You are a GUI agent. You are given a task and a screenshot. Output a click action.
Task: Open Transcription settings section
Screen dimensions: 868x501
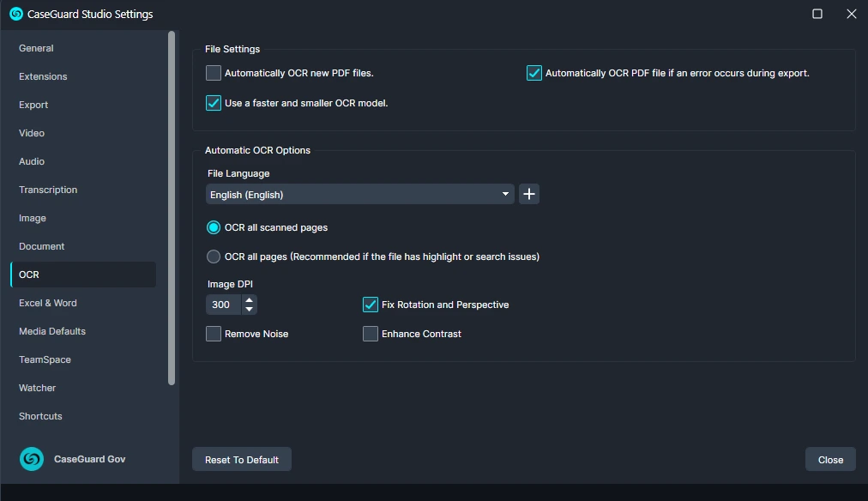[x=83, y=190]
